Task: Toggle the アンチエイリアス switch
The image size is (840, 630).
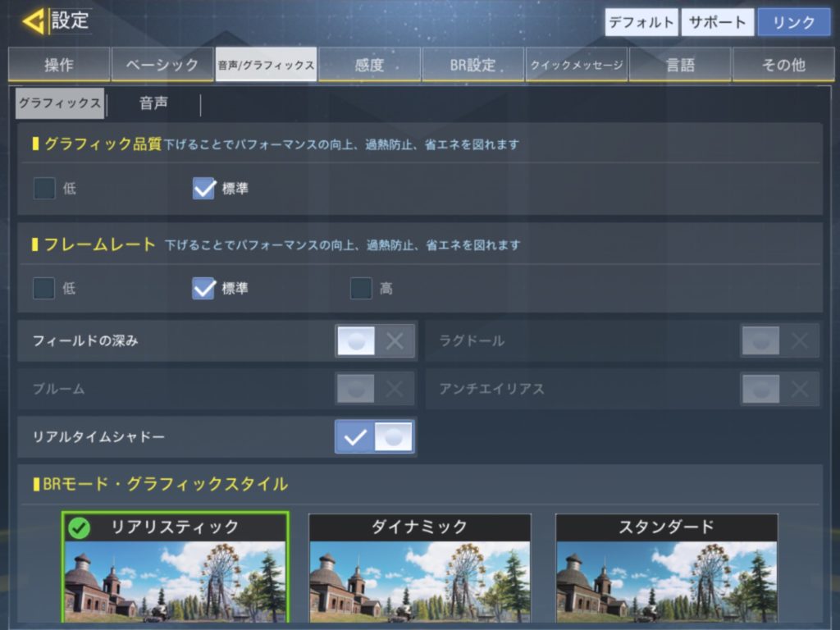Action: (779, 389)
